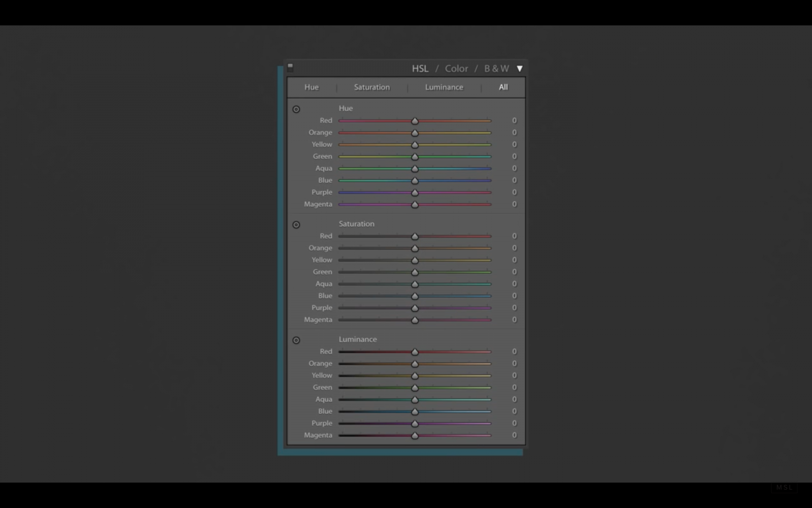
Task: Select the Luminance tab
Action: pyautogui.click(x=444, y=87)
